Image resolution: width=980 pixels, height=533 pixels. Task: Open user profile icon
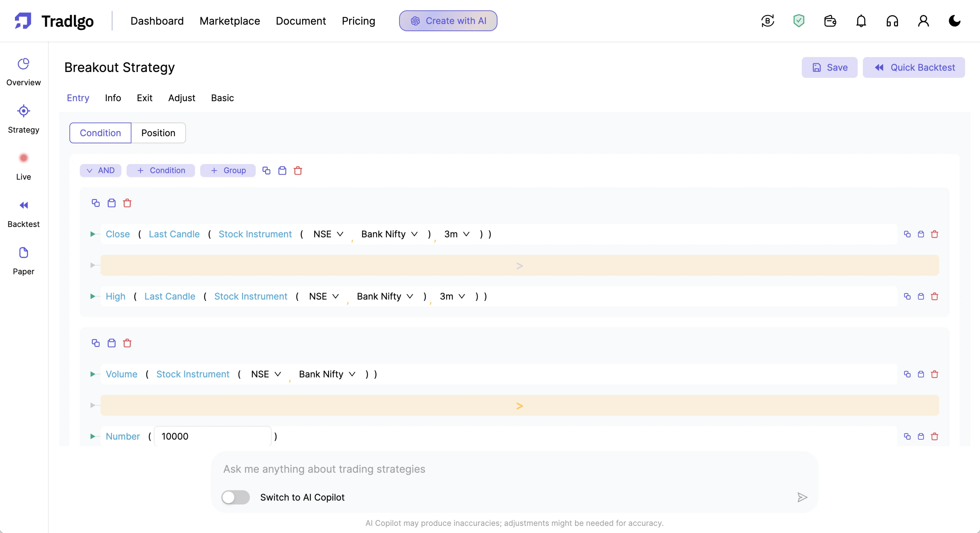click(923, 21)
